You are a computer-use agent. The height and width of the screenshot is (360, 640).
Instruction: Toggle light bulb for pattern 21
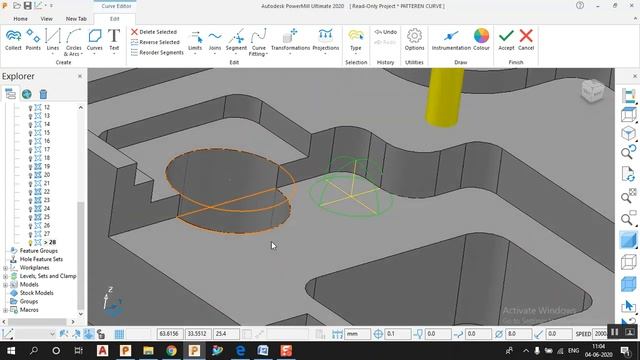tap(30, 184)
